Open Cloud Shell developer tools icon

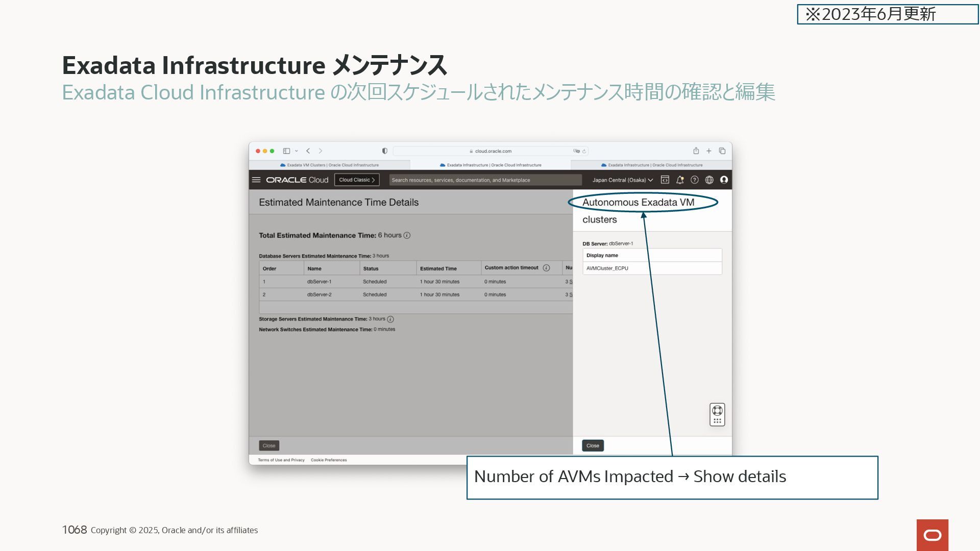665,180
